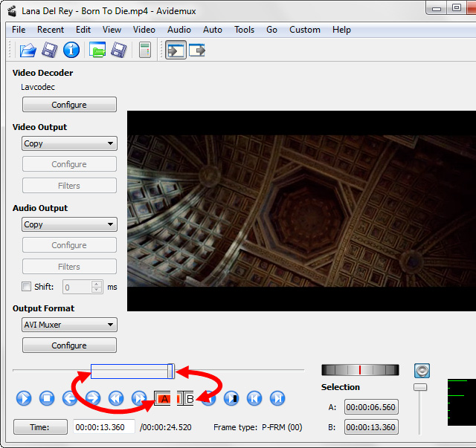Toggle the input preview mode toolbar icon
Image resolution: width=476 pixels, height=448 pixels.
click(176, 50)
